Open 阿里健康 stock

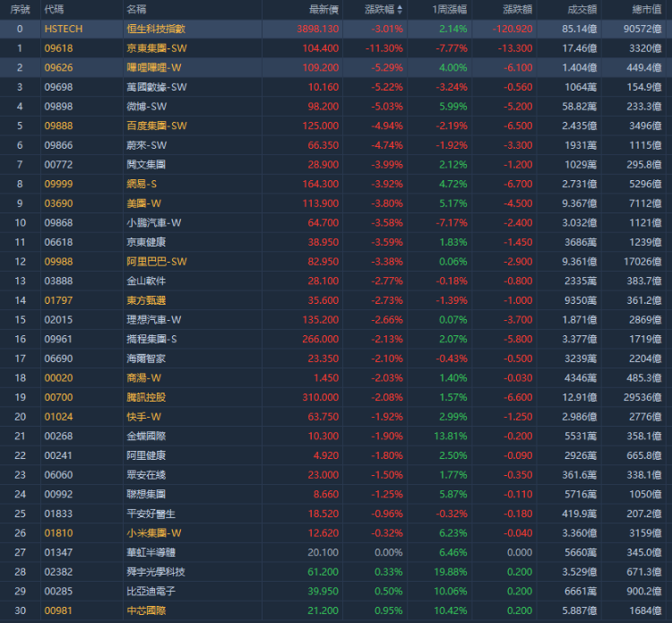146,455
